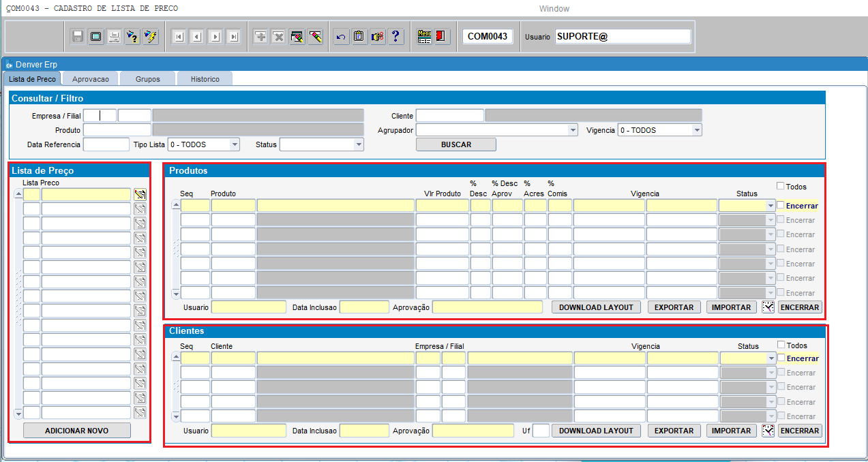Click IMPORTAR in Produtos panel

click(x=732, y=307)
